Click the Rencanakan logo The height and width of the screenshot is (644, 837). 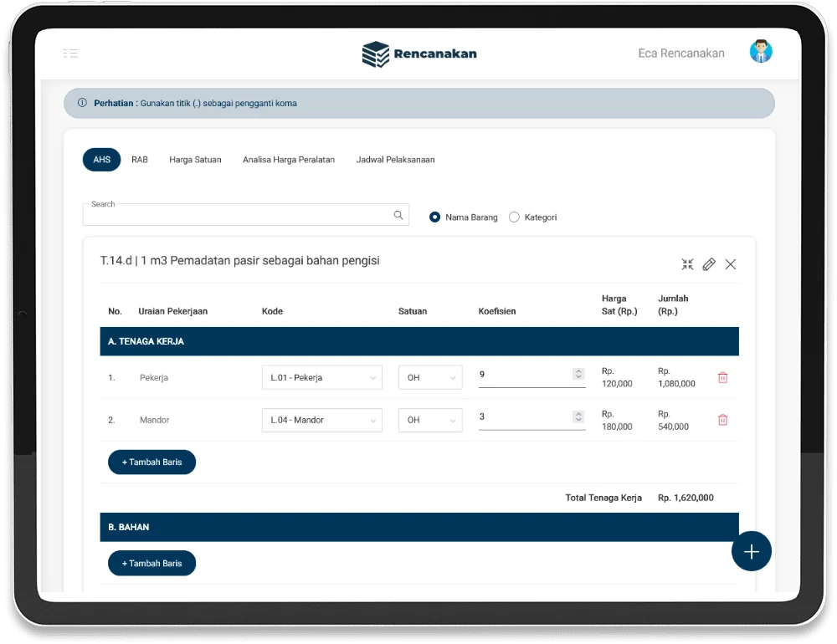coord(419,54)
